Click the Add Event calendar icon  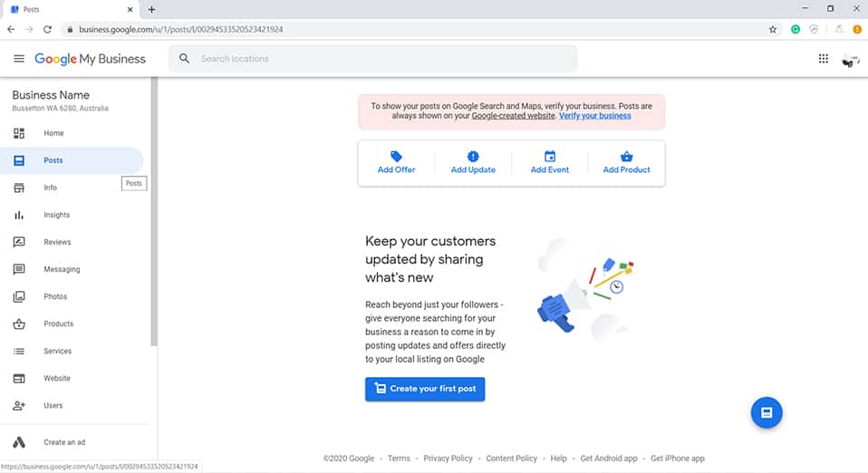[550, 156]
